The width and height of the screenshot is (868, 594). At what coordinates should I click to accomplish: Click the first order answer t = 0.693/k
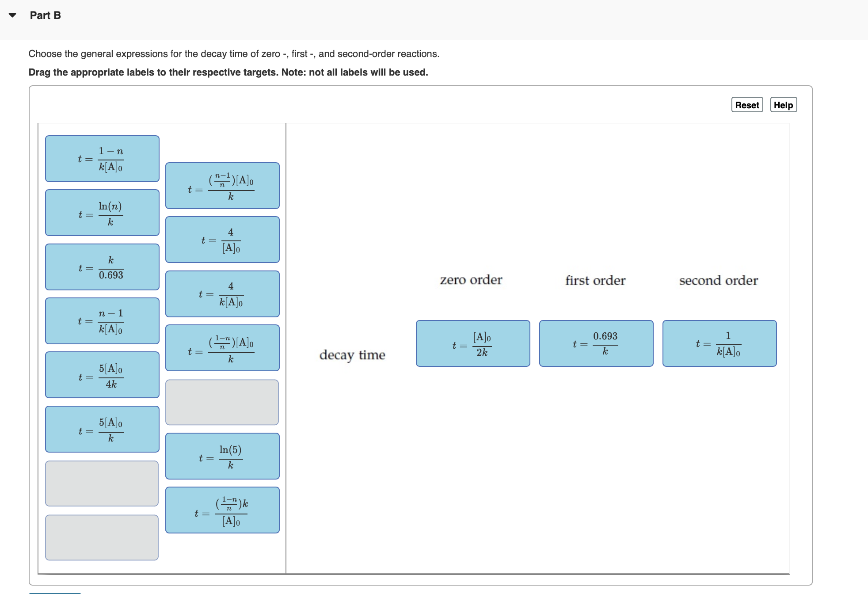[x=595, y=343]
